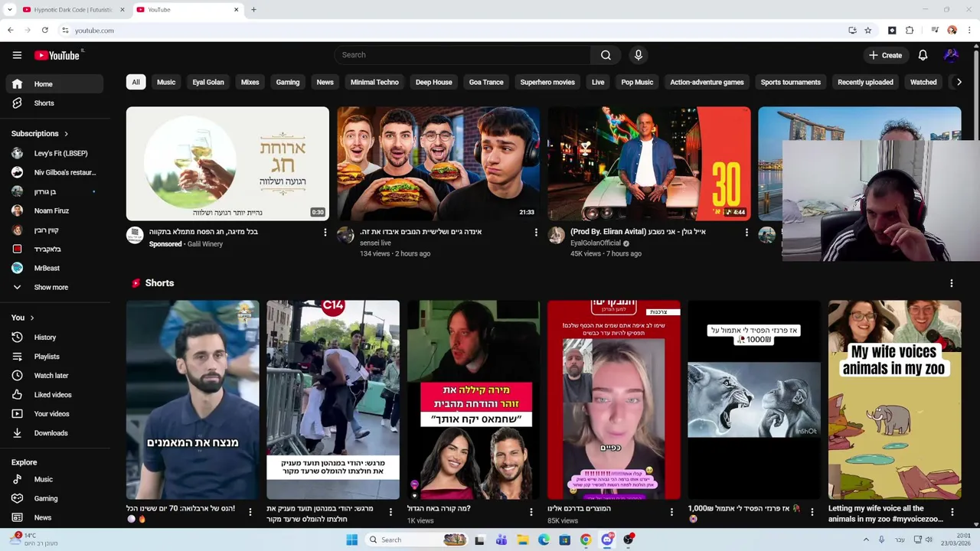Viewport: 980px width, 551px height.
Task: Click the search magnifier button
Action: (606, 55)
